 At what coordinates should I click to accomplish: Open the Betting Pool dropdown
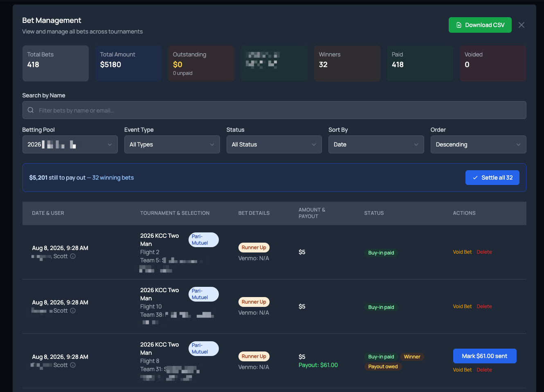(70, 144)
